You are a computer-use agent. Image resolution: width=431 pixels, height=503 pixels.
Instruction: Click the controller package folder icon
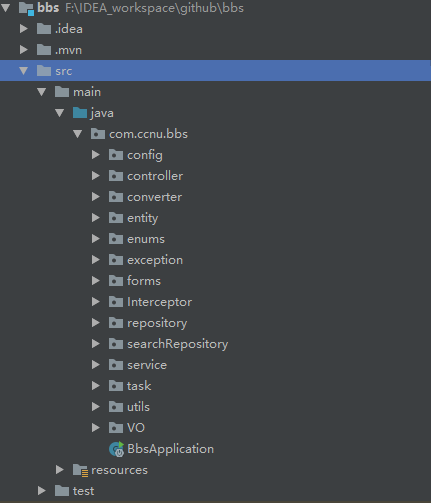(x=116, y=176)
